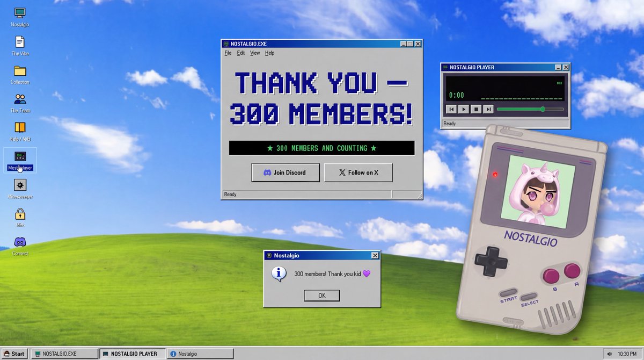The image size is (644, 360).
Task: Click the info icon in Nostalgio dialog
Action: [x=278, y=273]
